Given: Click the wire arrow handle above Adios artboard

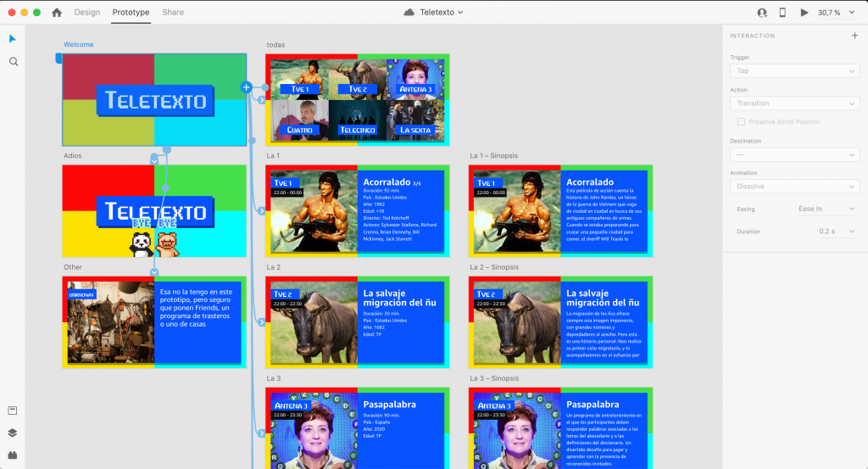Looking at the screenshot, I should (x=154, y=160).
